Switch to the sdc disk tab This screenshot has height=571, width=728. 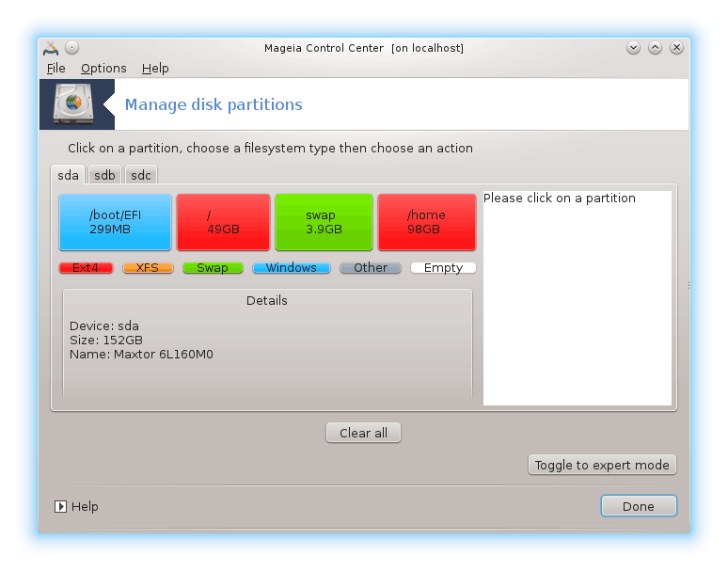coord(141,175)
